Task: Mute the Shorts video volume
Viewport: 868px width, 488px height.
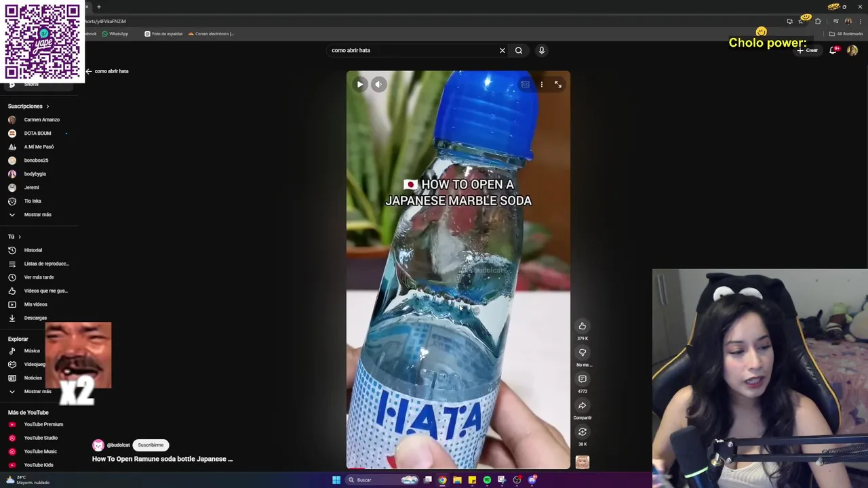Action: (378, 84)
